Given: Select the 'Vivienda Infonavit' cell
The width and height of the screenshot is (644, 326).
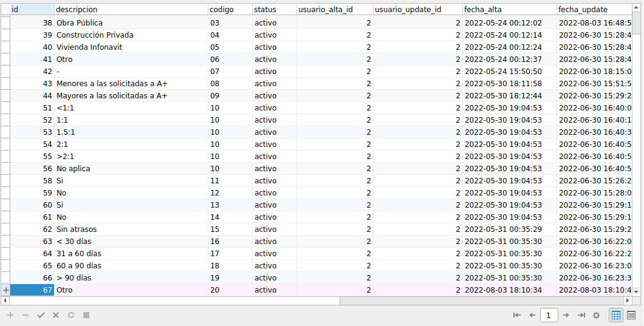Looking at the screenshot, I should [131, 47].
